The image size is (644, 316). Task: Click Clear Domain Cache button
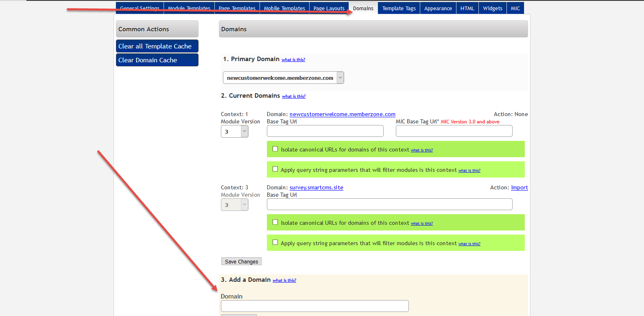(x=157, y=60)
